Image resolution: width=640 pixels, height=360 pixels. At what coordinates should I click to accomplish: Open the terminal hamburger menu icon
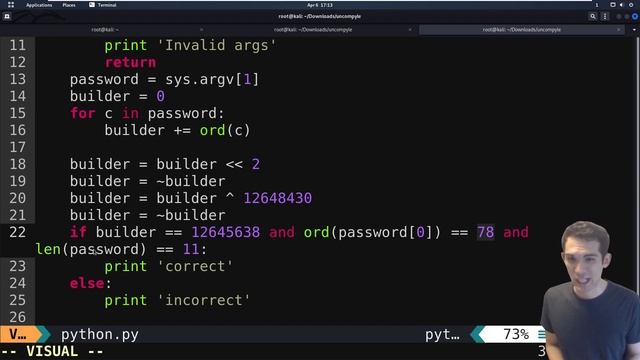click(605, 16)
